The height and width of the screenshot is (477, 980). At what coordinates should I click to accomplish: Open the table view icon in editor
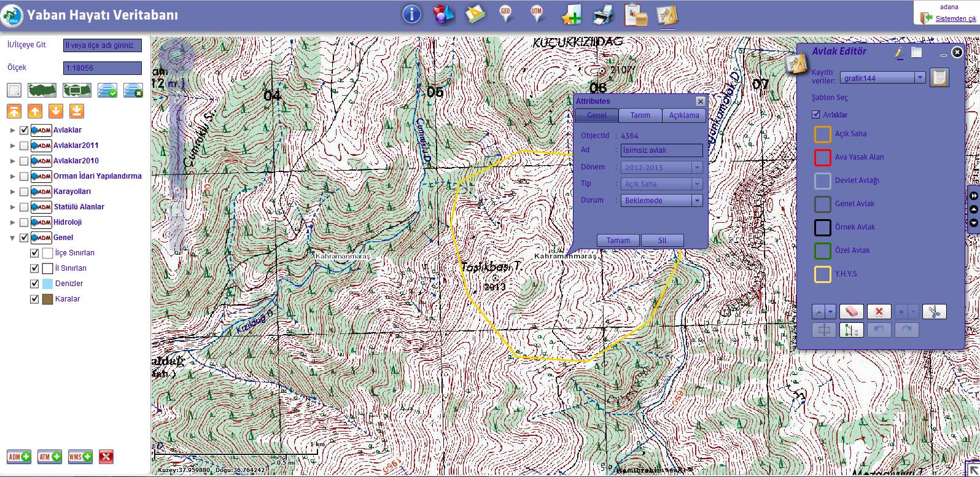(916, 52)
